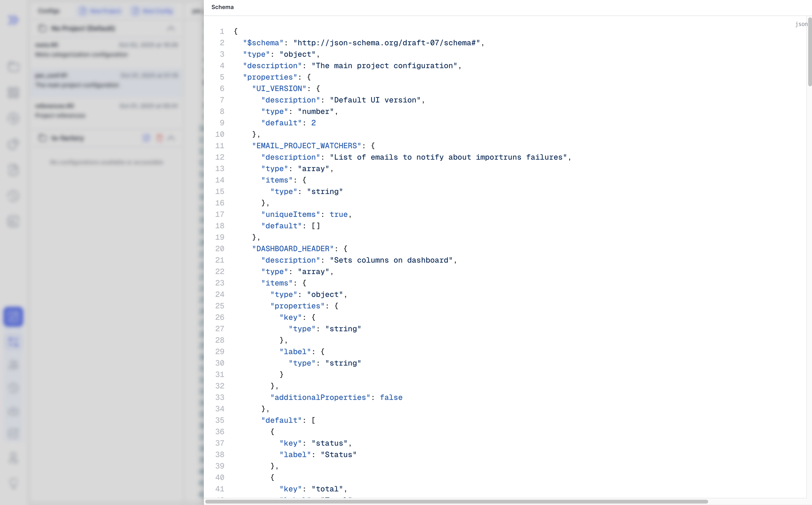Click the red delete icon next to In Factory
Viewport: 812px width, 505px height.
[159, 138]
